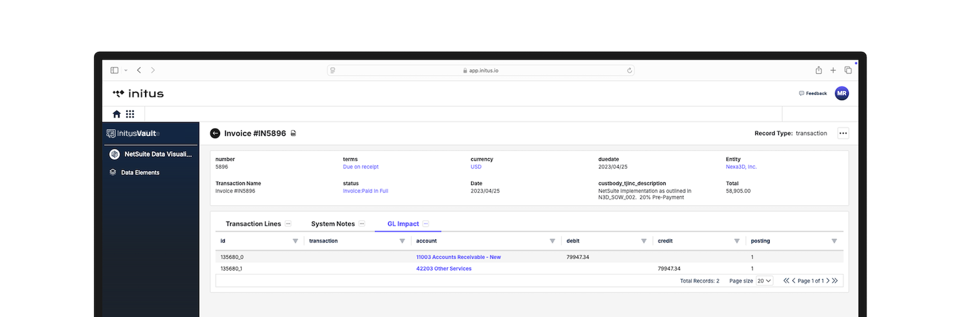Click the back arrow next to Invoice #IN5896

[215, 133]
